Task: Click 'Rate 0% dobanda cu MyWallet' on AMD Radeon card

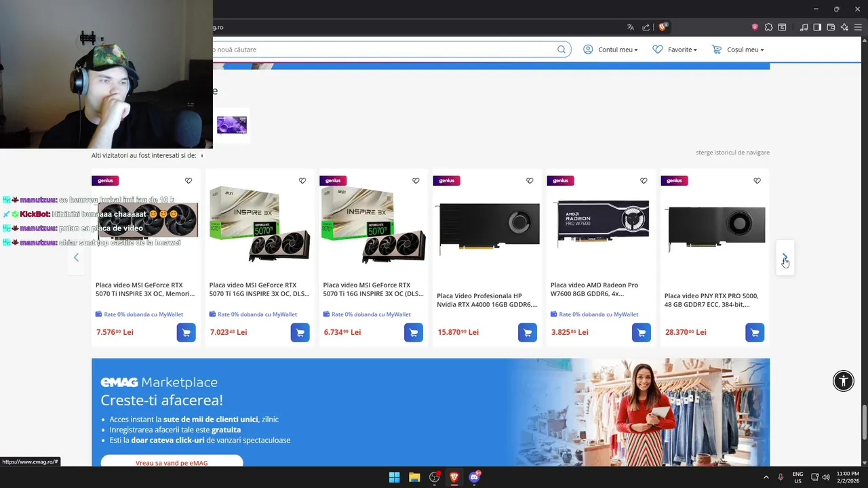Action: (595, 314)
